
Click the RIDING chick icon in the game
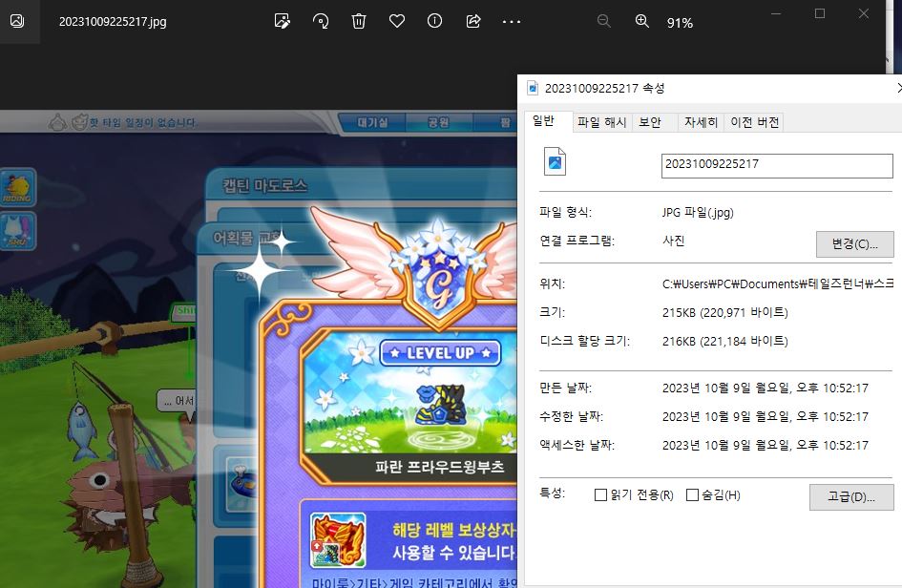tap(18, 187)
